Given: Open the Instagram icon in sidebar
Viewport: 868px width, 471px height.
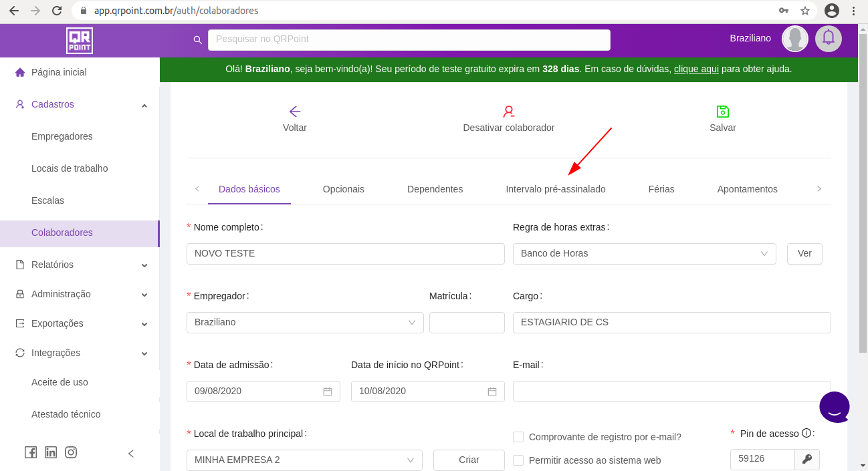Looking at the screenshot, I should pos(71,452).
